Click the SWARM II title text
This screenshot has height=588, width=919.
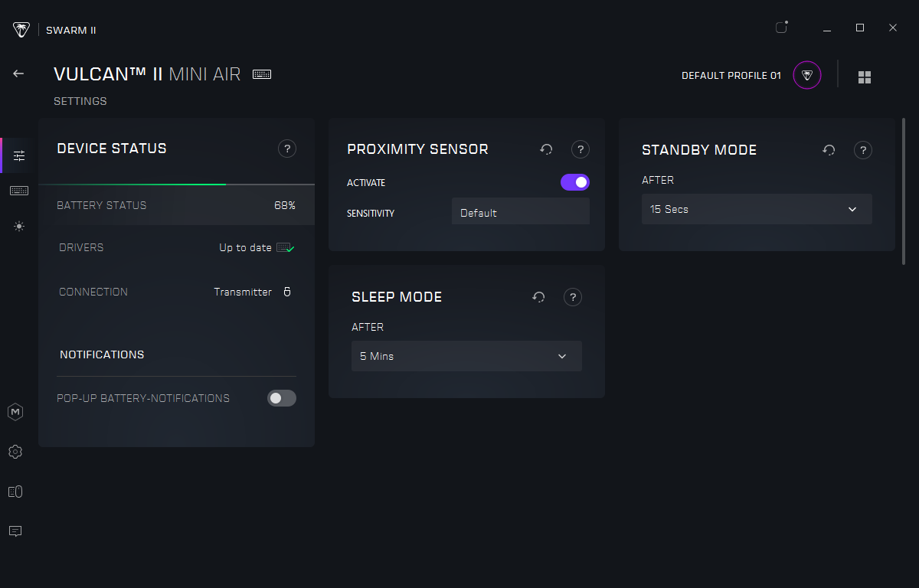(71, 31)
